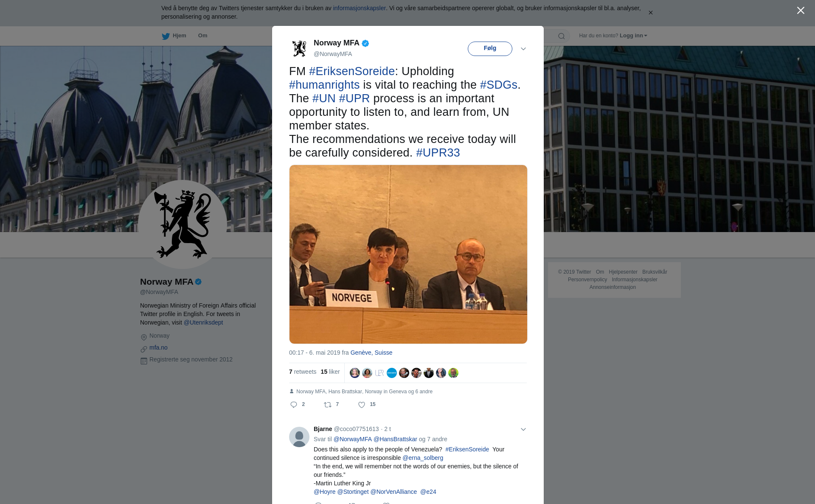This screenshot has width=815, height=504.
Task: Click the Twitter bird Hjem icon
Action: 166,36
